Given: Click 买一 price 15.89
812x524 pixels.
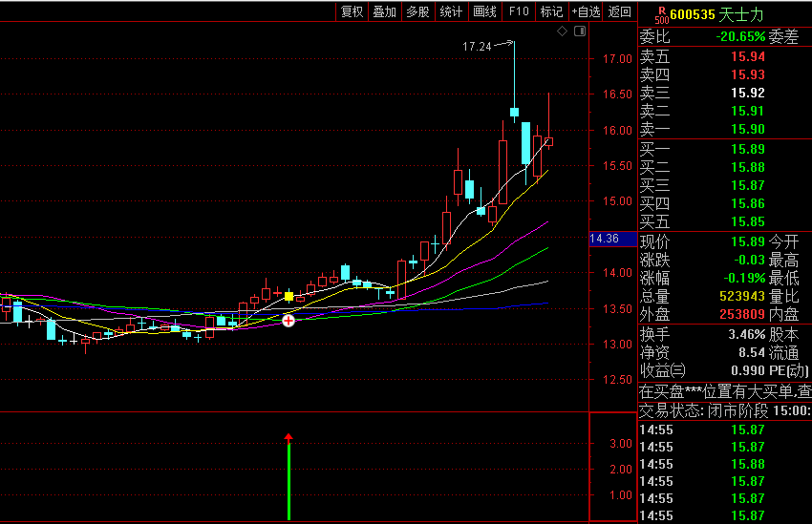Looking at the screenshot, I should 748,149.
